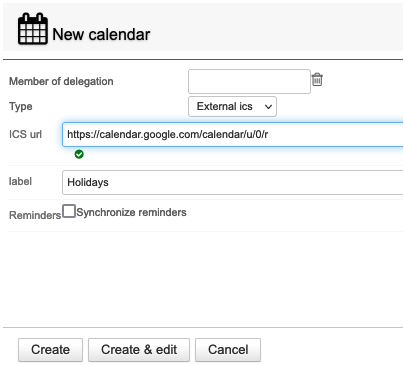The width and height of the screenshot is (404, 365).
Task: Click the ICS url field label
Action: point(25,134)
